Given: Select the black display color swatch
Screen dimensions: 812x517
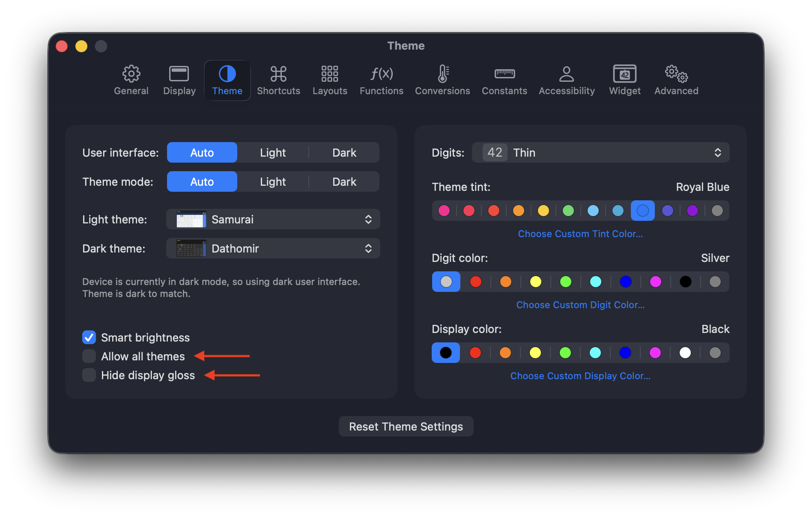Looking at the screenshot, I should [x=446, y=353].
